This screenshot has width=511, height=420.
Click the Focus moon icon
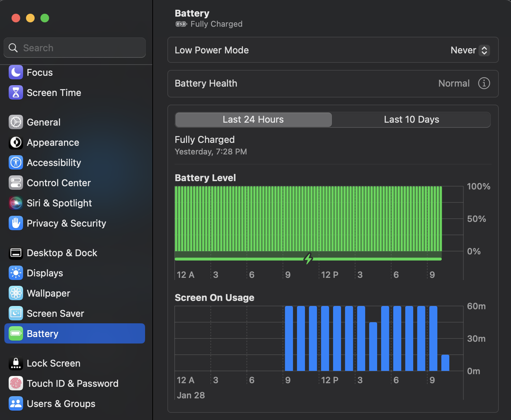coord(16,73)
